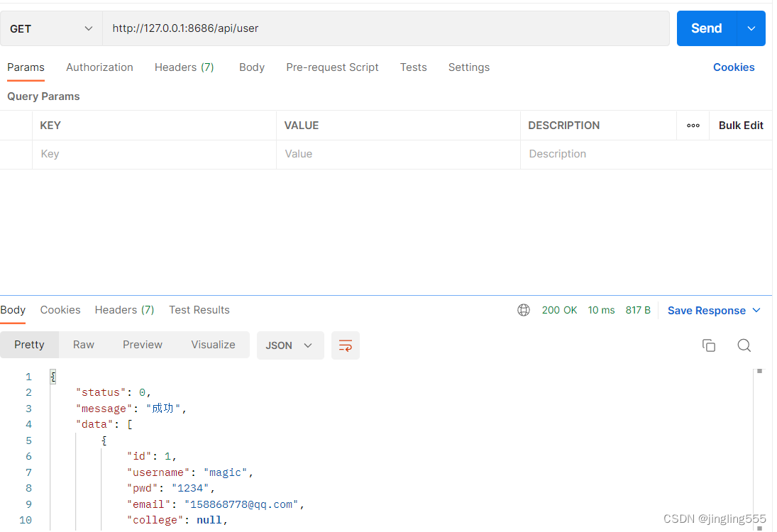Click Bulk Edit
777x532 pixels.
[741, 126]
